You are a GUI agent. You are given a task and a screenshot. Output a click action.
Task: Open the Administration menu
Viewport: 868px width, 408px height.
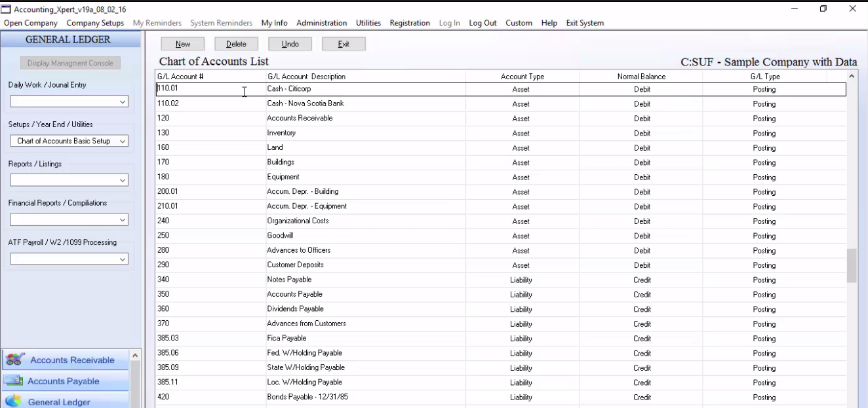coord(321,22)
